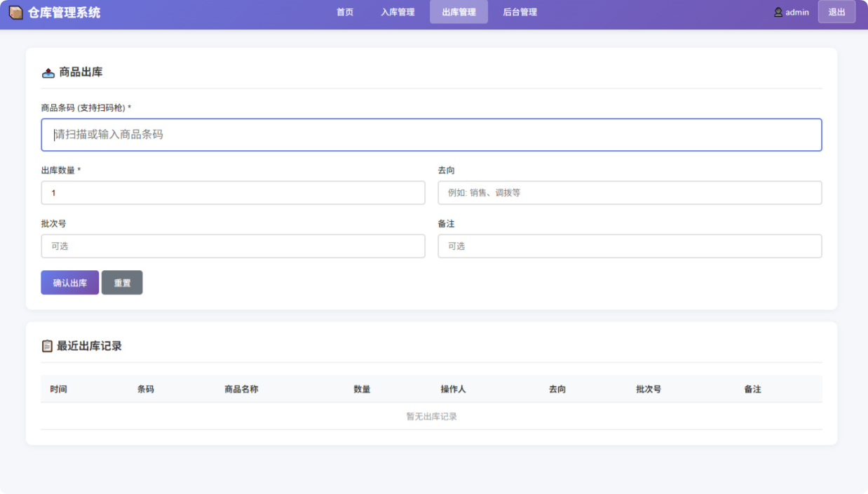Click the 去向 table column header

(557, 389)
